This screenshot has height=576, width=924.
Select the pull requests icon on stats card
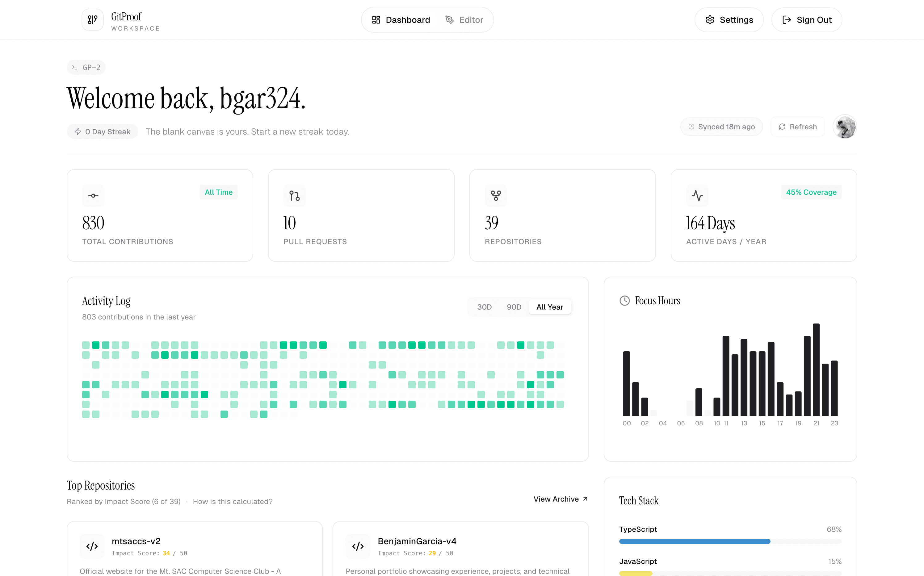click(294, 195)
